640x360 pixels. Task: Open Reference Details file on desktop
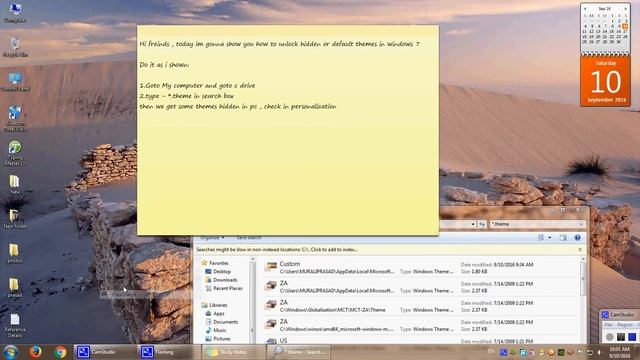click(x=15, y=326)
